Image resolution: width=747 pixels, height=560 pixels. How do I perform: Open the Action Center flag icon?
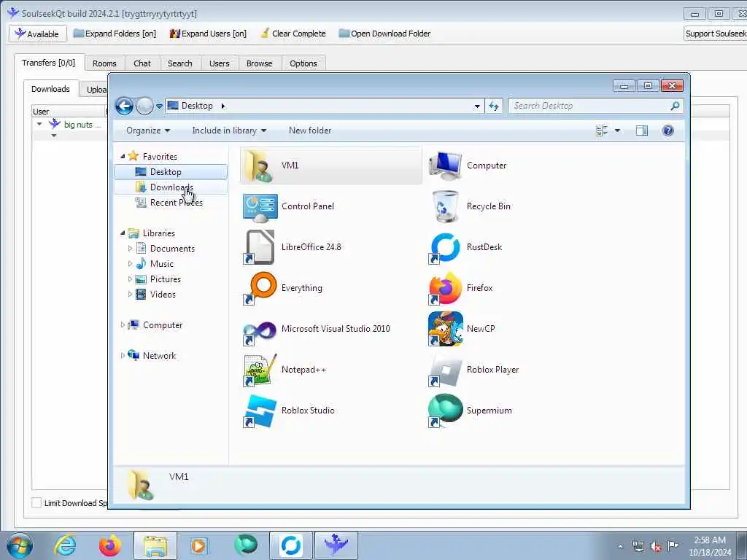[x=673, y=545]
